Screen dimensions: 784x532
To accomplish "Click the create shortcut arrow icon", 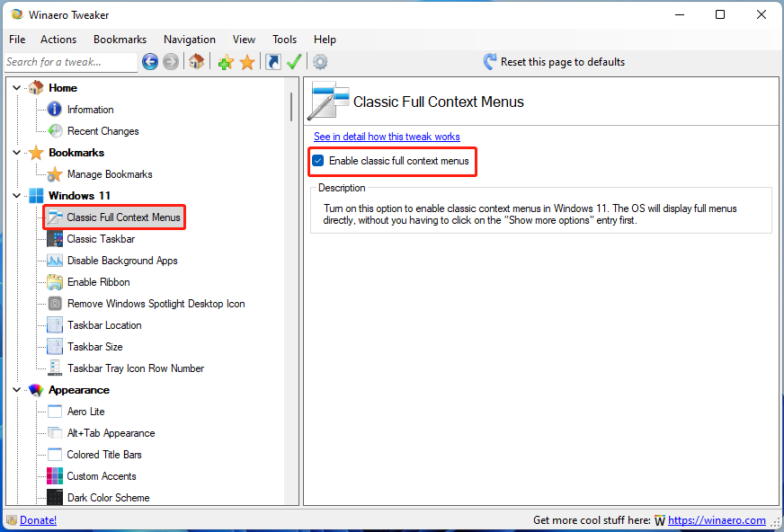I will click(272, 62).
